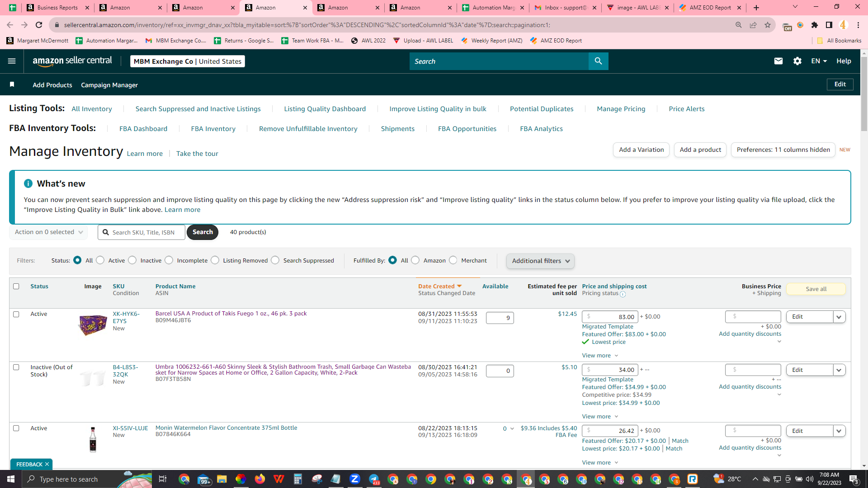
Task: Click Add a product button
Action: click(700, 150)
